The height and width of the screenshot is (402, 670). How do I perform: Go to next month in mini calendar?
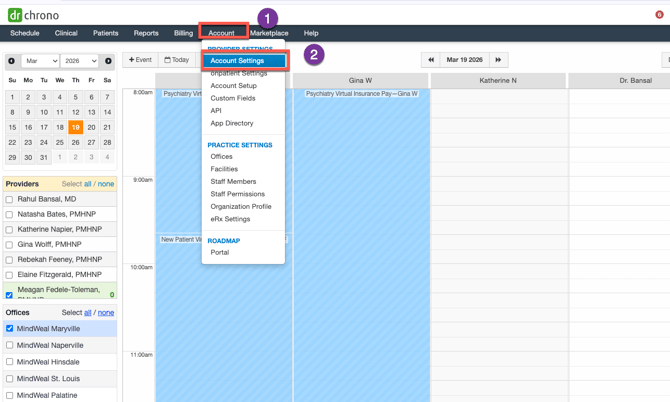[108, 61]
